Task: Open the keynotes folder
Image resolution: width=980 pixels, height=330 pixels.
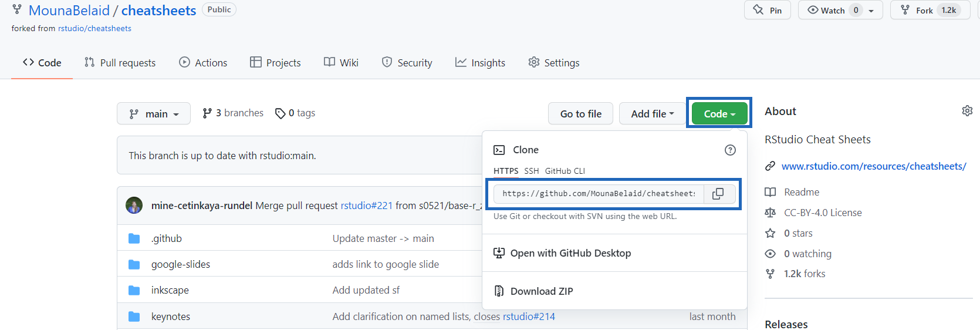Action: pyautogui.click(x=171, y=316)
